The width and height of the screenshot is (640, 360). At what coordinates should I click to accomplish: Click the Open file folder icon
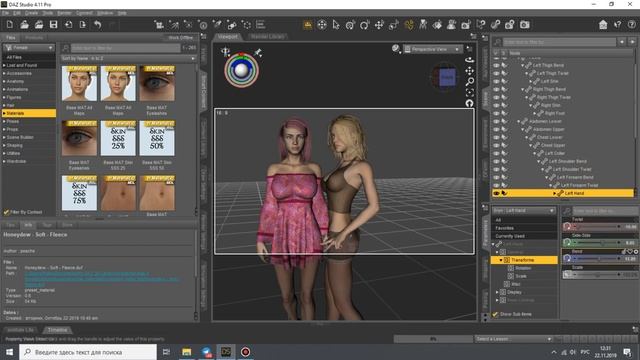point(24,25)
